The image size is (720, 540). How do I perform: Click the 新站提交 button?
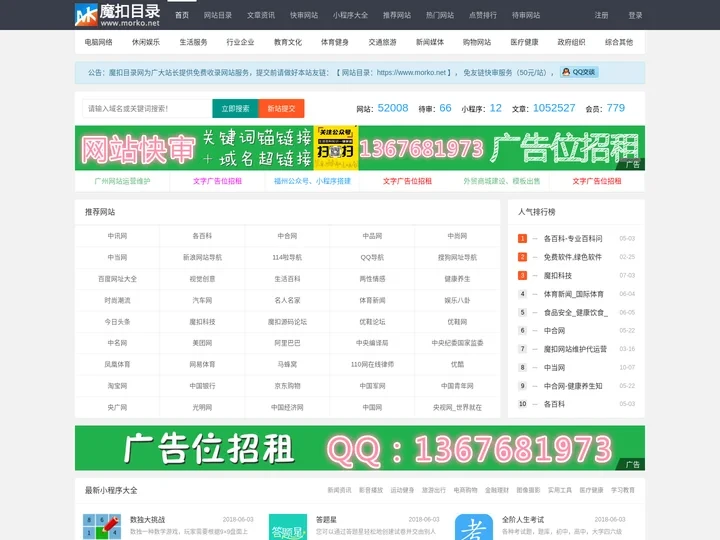(x=281, y=108)
